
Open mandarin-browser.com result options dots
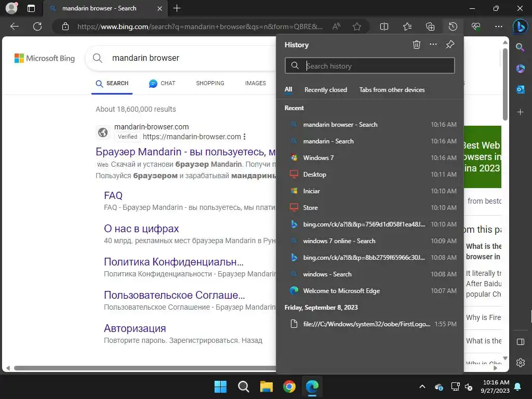(x=244, y=137)
